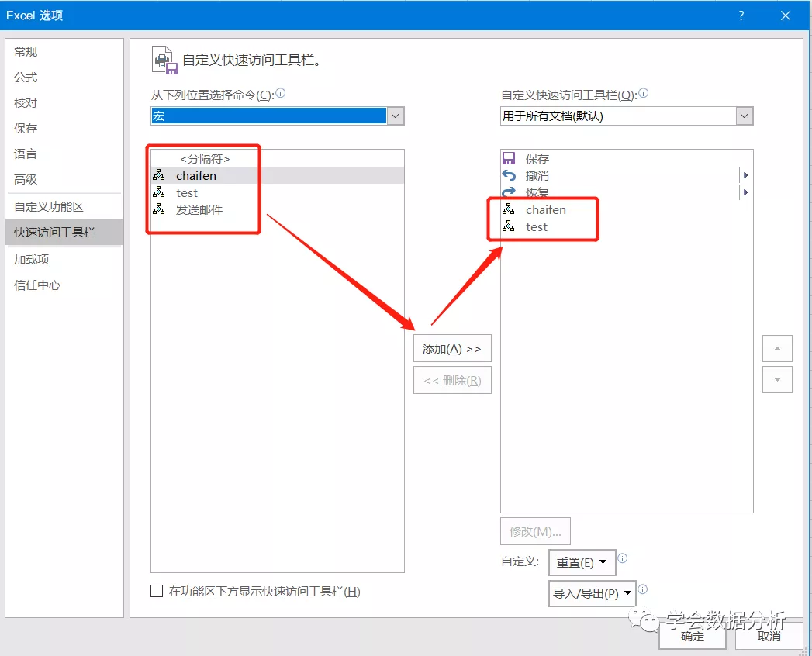Select chaifen entry in toolbar list
The width and height of the screenshot is (812, 656).
(x=626, y=209)
